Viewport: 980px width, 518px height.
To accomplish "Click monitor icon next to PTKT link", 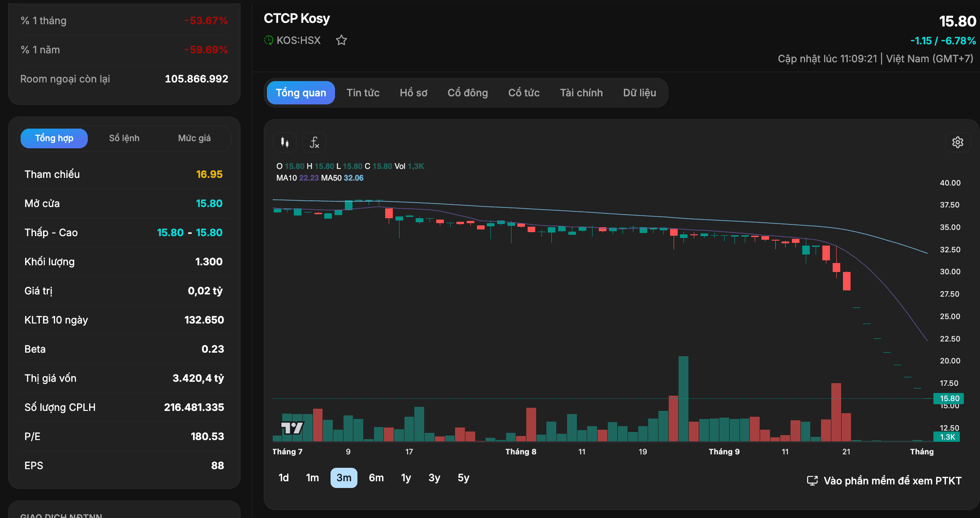I will click(812, 481).
